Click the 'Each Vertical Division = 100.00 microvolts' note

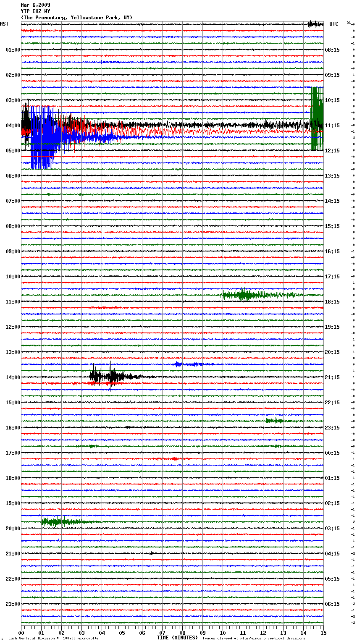point(53,639)
